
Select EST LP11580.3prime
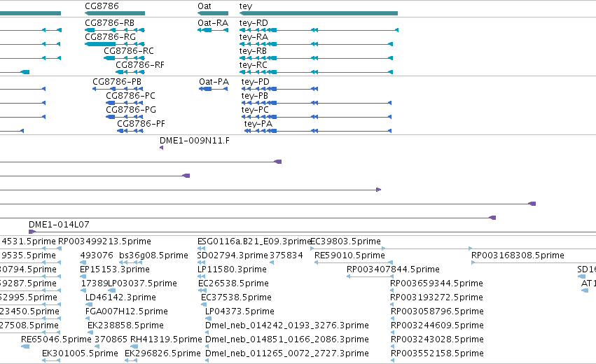point(202,276)
